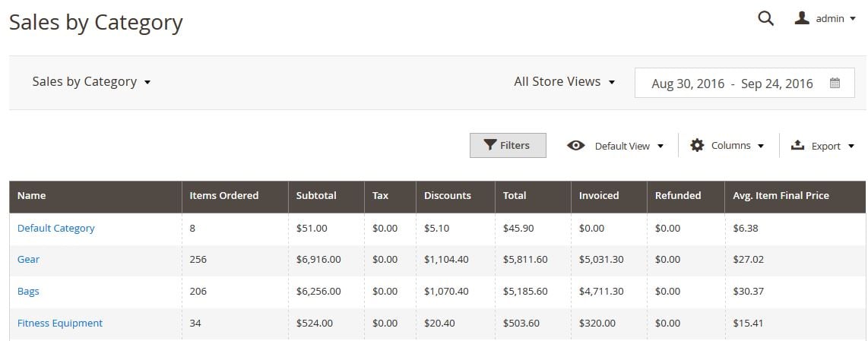Image resolution: width=868 pixels, height=341 pixels.
Task: Click the admin user avatar icon
Action: pos(802,17)
